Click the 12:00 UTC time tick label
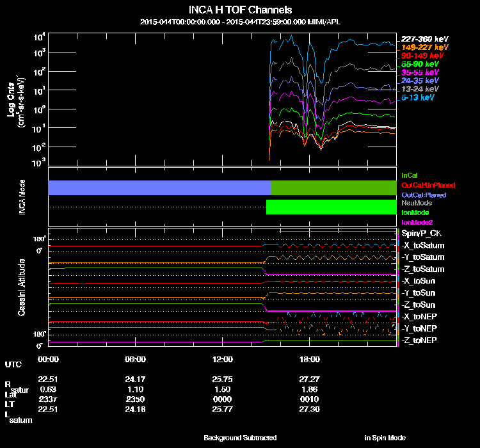This screenshot has width=480, height=448. coord(222,359)
